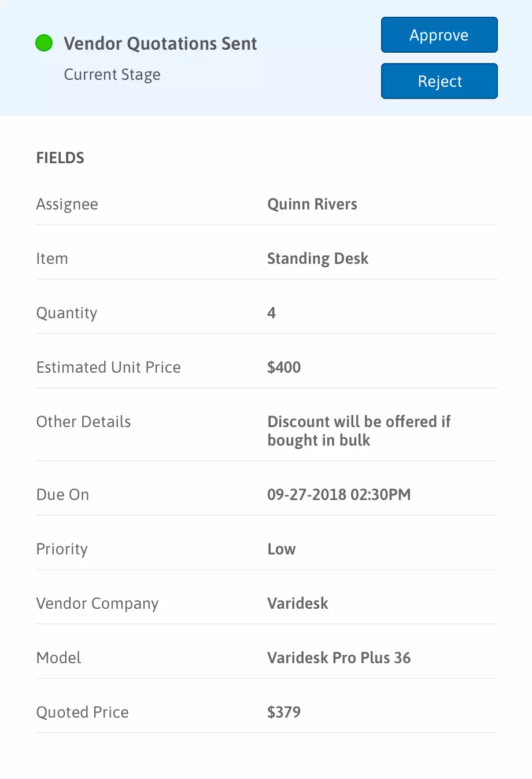
Task: Click the Approve button
Action: click(439, 35)
